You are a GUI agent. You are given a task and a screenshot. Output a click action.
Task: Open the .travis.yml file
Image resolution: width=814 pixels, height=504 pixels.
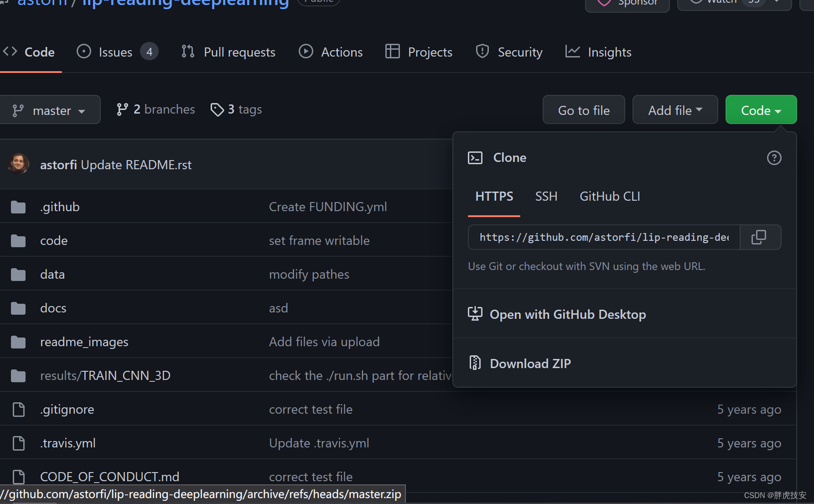[68, 443]
